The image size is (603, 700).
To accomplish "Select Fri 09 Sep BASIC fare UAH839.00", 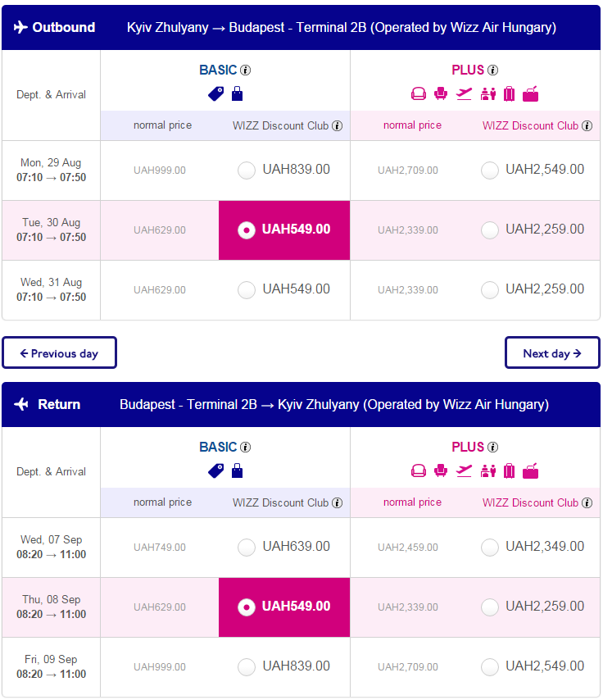I will [247, 666].
